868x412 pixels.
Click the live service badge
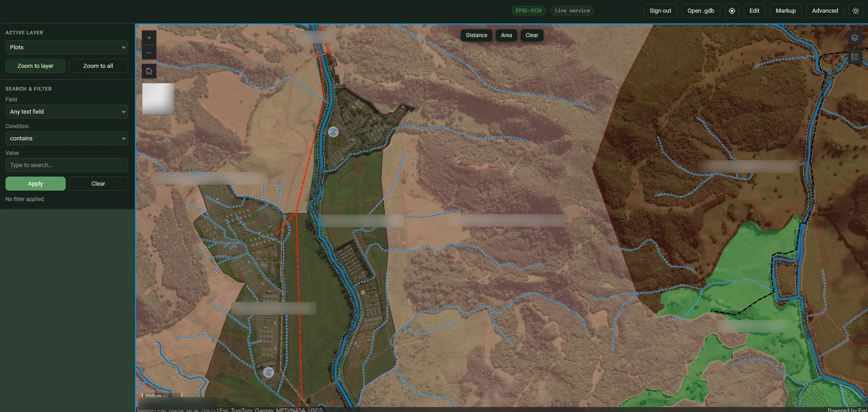click(x=572, y=11)
